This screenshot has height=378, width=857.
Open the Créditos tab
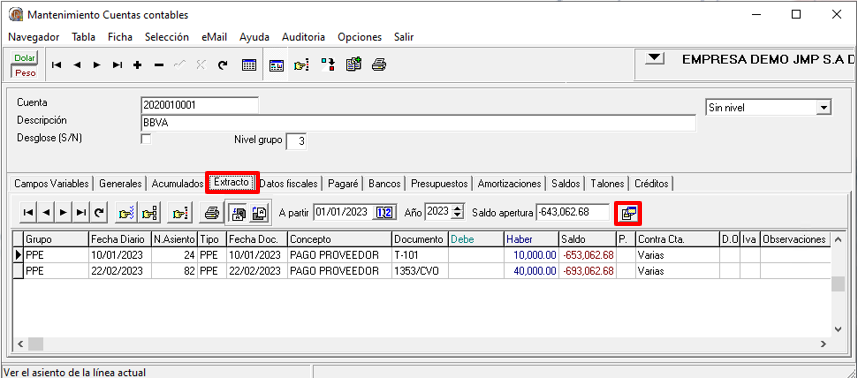coord(651,184)
